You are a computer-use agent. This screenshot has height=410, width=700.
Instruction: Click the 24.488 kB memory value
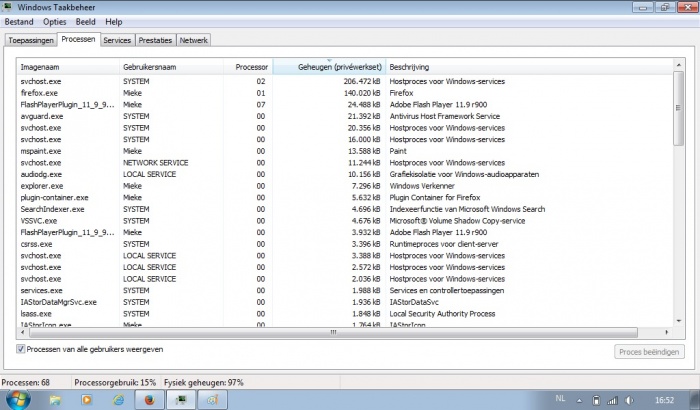pos(364,105)
